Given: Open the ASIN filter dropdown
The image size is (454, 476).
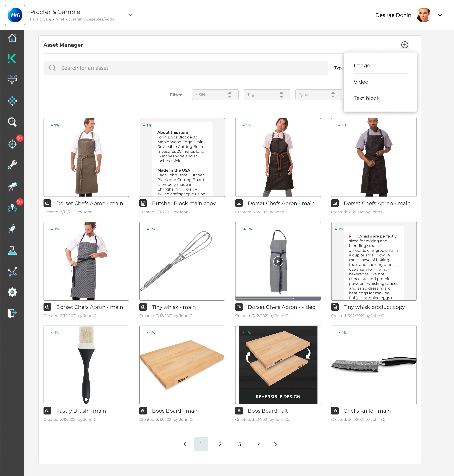Looking at the screenshot, I should coord(215,95).
